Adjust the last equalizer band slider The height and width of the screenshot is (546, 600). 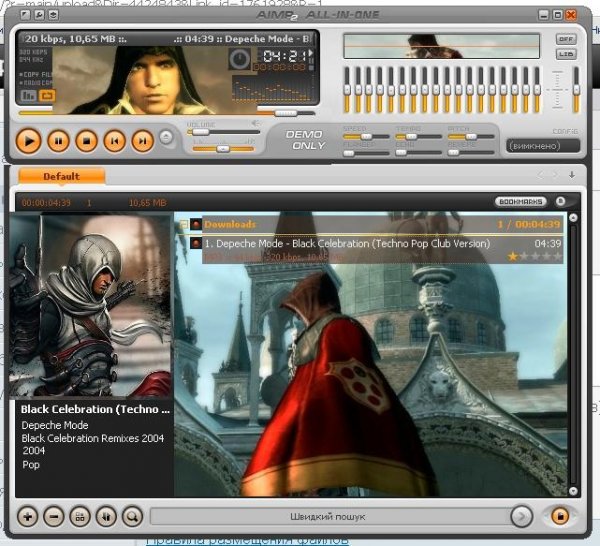point(537,90)
